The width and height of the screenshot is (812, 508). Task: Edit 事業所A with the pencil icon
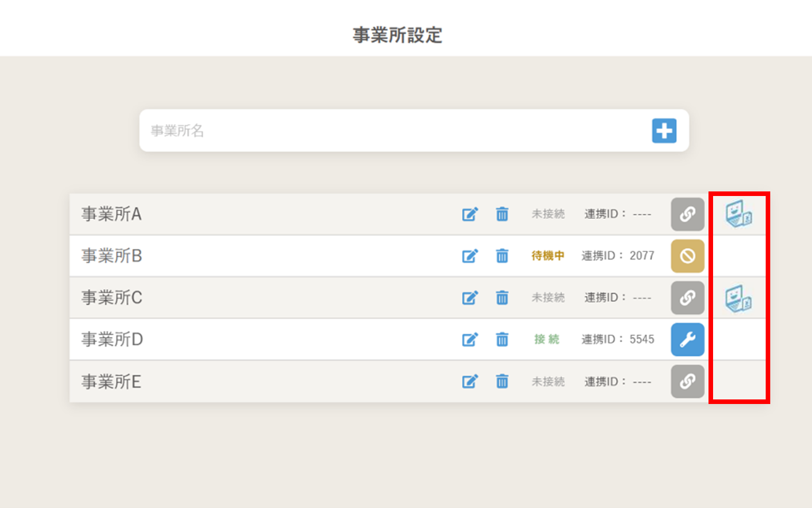pyautogui.click(x=469, y=214)
